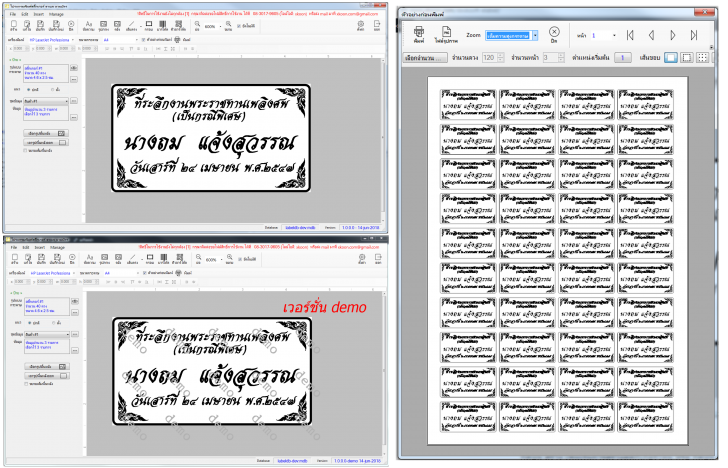This screenshot has height=468, width=728.
Task: Toggle the checkbox under sidebar buttons in top editor
Action: pyautogui.click(x=26, y=150)
